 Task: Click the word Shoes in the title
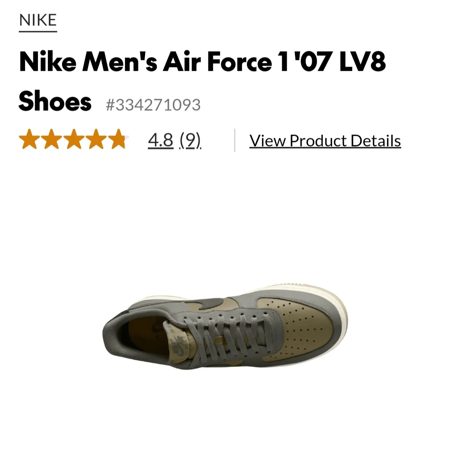55,101
